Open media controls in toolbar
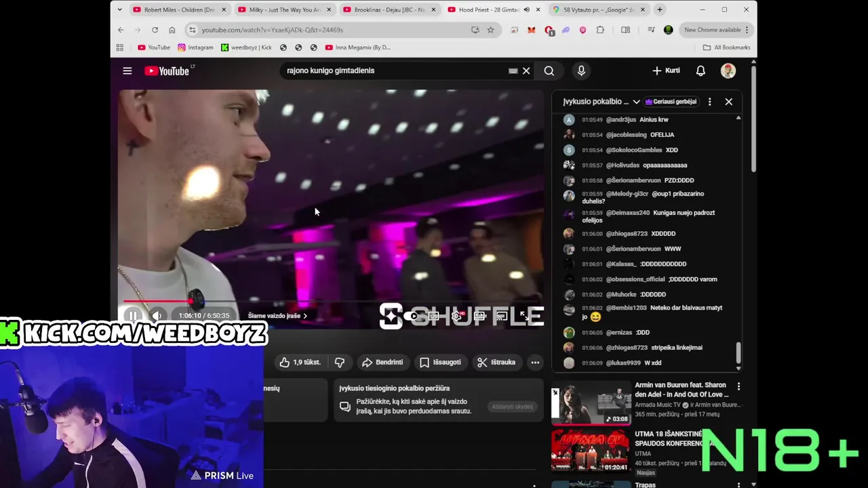The image size is (868, 488). pyautogui.click(x=651, y=30)
